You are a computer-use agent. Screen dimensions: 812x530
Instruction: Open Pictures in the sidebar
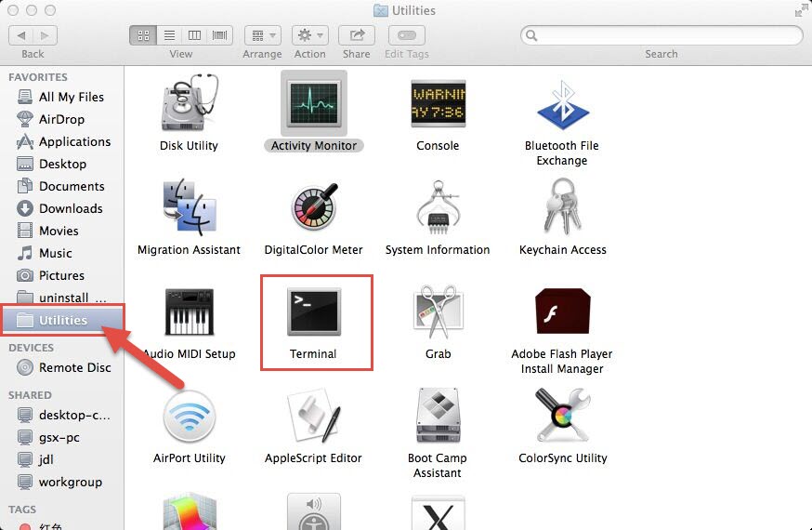pyautogui.click(x=62, y=275)
